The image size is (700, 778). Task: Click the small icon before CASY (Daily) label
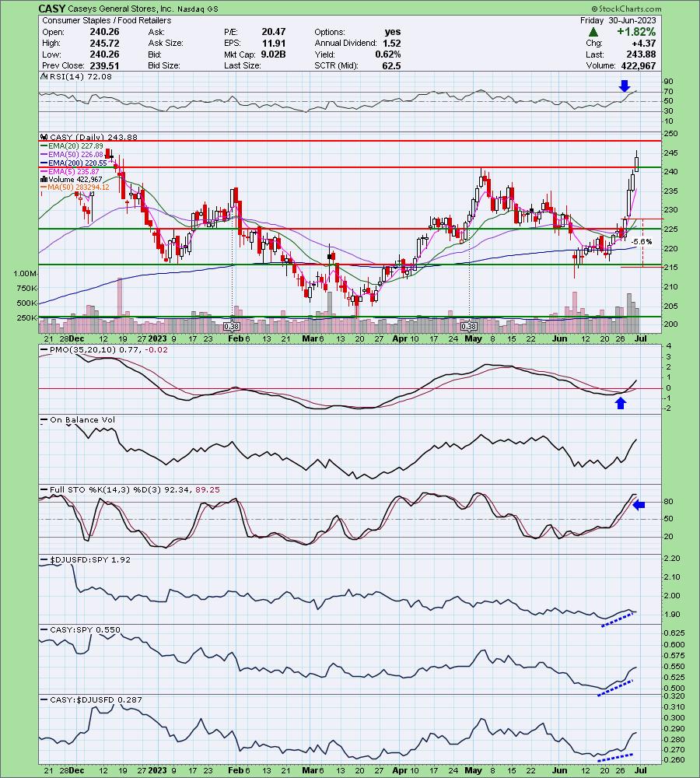click(x=44, y=137)
